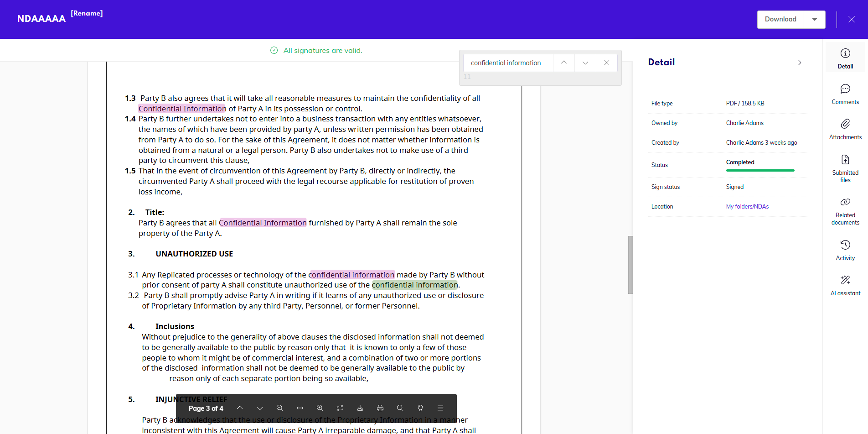This screenshot has width=868, height=434.
Task: Open the My folders/NDAs location link
Action: tap(747, 207)
